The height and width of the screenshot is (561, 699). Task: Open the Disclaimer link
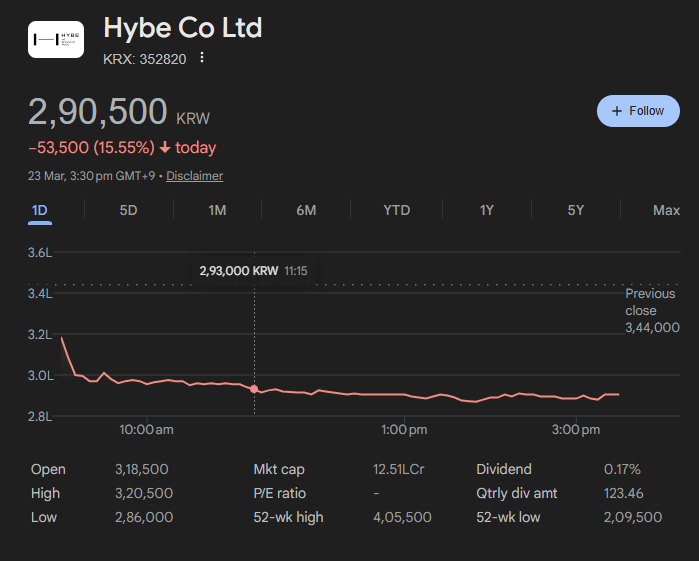click(194, 176)
